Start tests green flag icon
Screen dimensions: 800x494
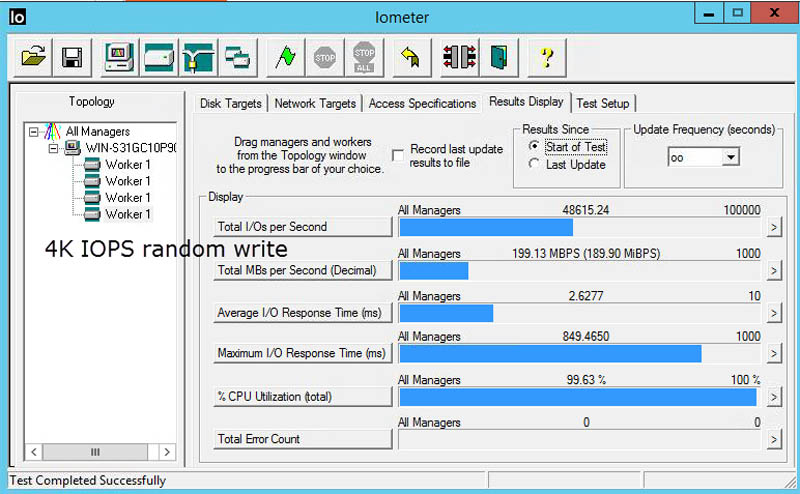(285, 57)
